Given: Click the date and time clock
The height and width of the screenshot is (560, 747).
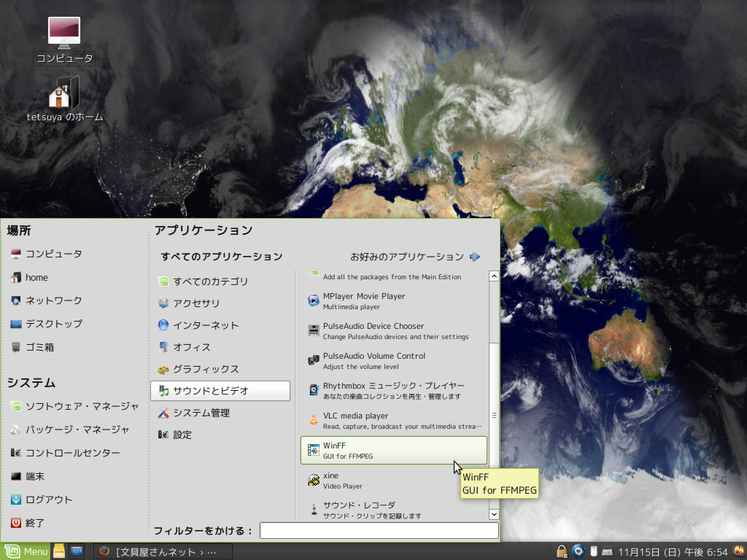Looking at the screenshot, I should pyautogui.click(x=673, y=552).
